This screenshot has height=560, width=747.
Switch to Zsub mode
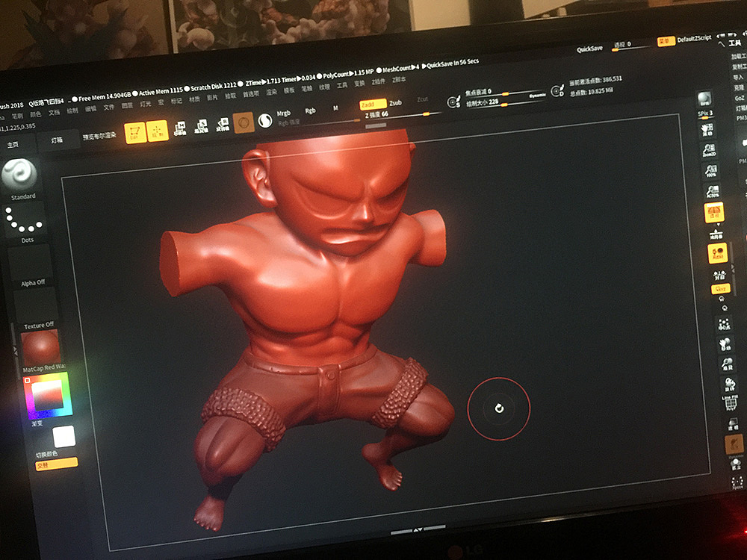pos(395,102)
